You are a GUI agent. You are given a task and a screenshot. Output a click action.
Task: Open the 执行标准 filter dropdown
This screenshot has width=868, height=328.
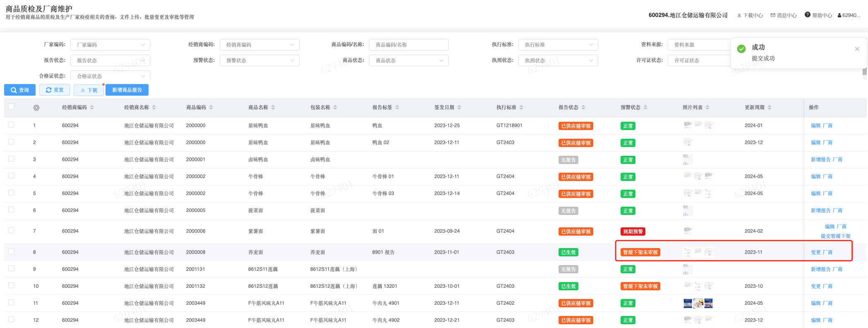(x=558, y=45)
